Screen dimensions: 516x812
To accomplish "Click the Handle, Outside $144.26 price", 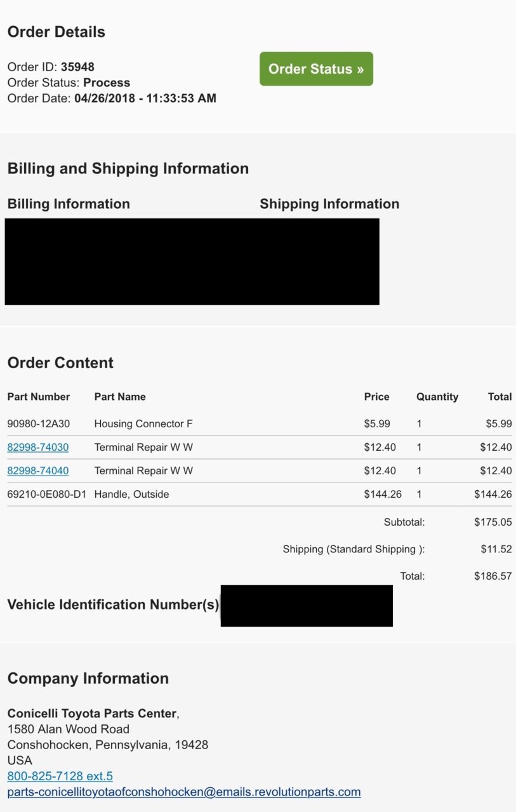I will (x=383, y=495).
